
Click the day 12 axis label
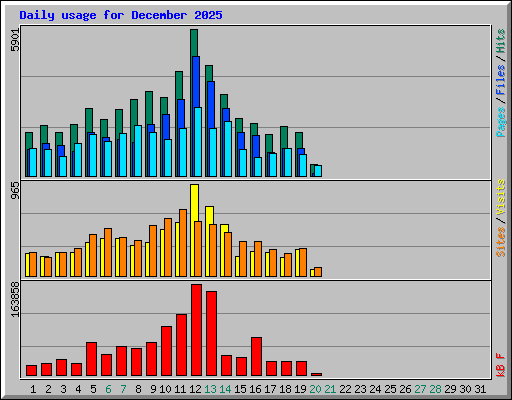(195, 389)
